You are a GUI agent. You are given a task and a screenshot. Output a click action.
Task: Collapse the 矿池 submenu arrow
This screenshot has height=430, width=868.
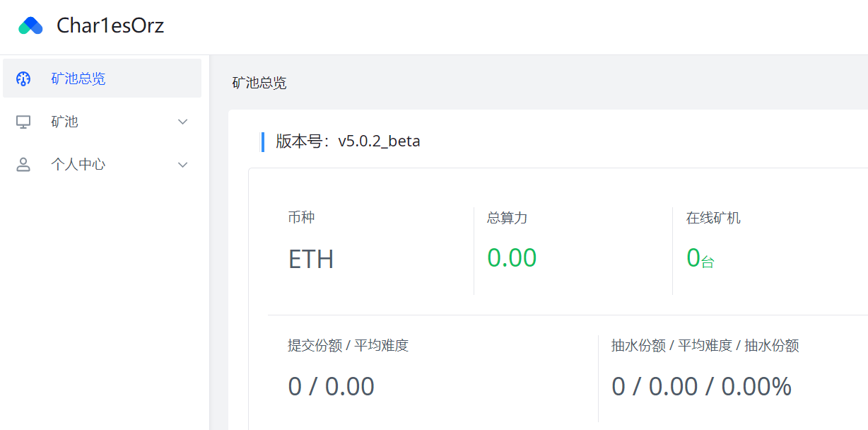click(x=182, y=121)
